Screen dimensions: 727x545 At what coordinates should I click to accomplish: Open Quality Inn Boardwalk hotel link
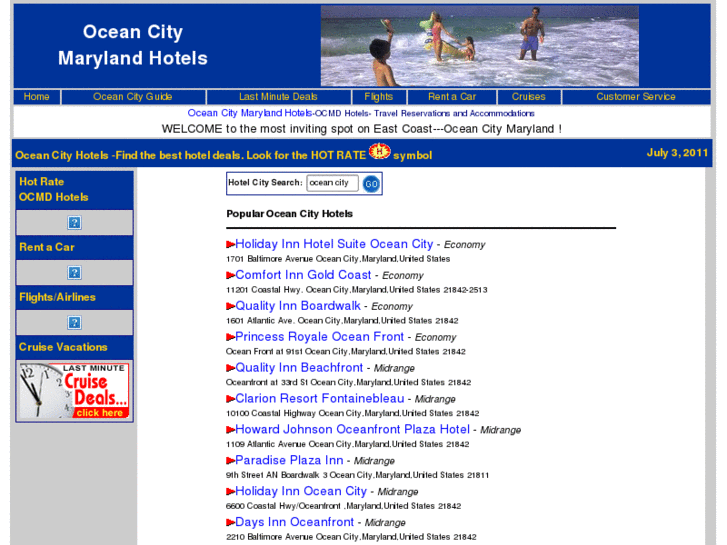point(298,306)
